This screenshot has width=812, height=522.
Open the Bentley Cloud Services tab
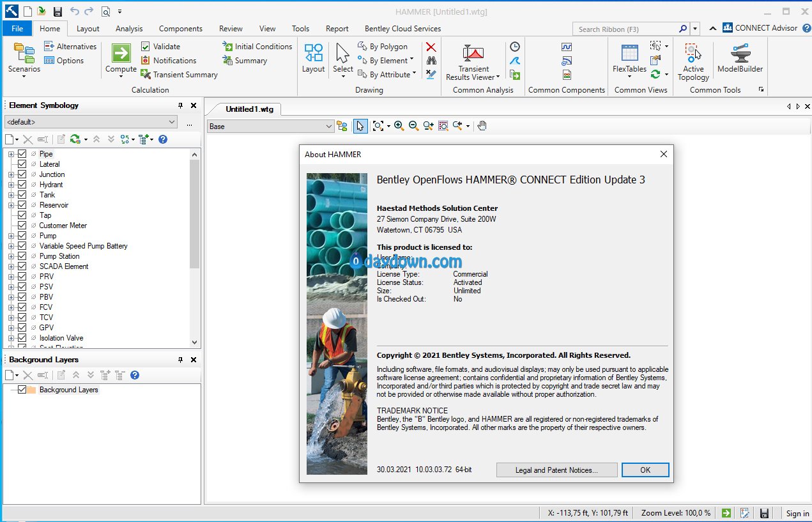coord(403,29)
